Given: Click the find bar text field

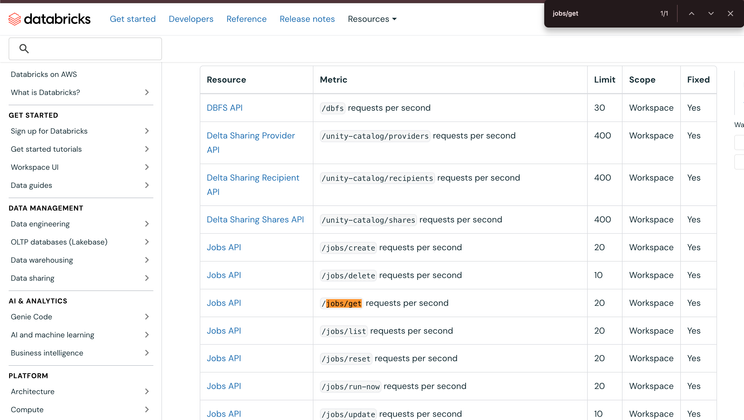Looking at the screenshot, I should (600, 13).
